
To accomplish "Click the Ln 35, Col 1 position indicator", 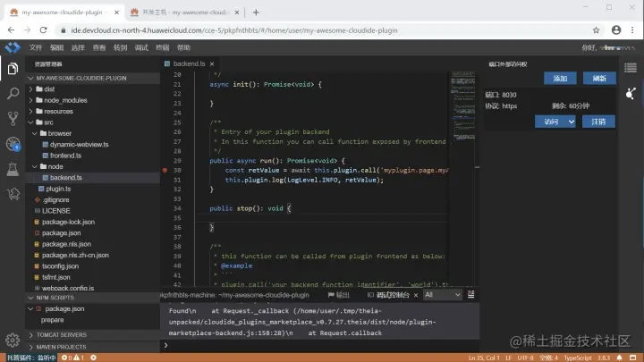I will [x=484, y=358].
